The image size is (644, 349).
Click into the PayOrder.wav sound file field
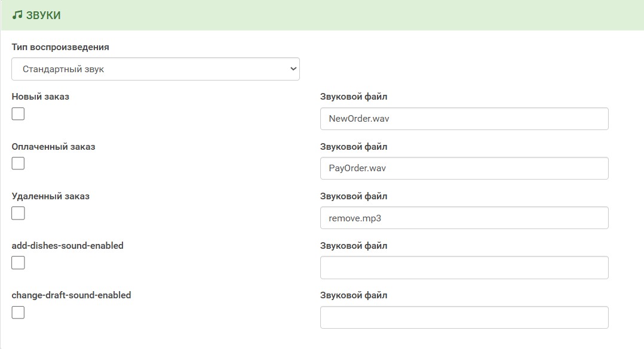coord(464,168)
